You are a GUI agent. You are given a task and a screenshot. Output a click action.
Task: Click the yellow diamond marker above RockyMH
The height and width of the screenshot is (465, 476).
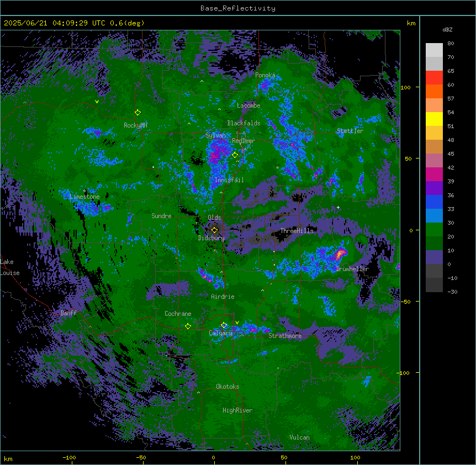point(138,113)
